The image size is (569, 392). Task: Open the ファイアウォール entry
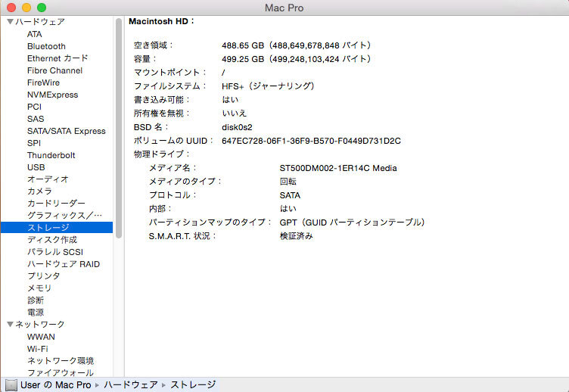(61, 372)
